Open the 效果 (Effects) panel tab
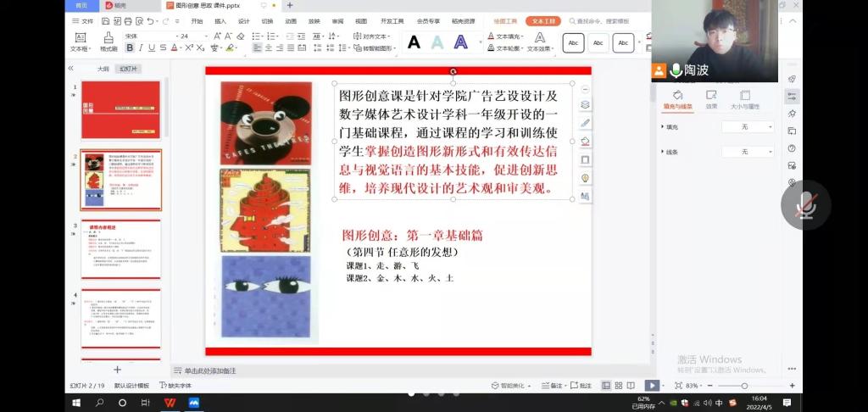Image resolution: width=868 pixels, height=412 pixels. coord(711,100)
